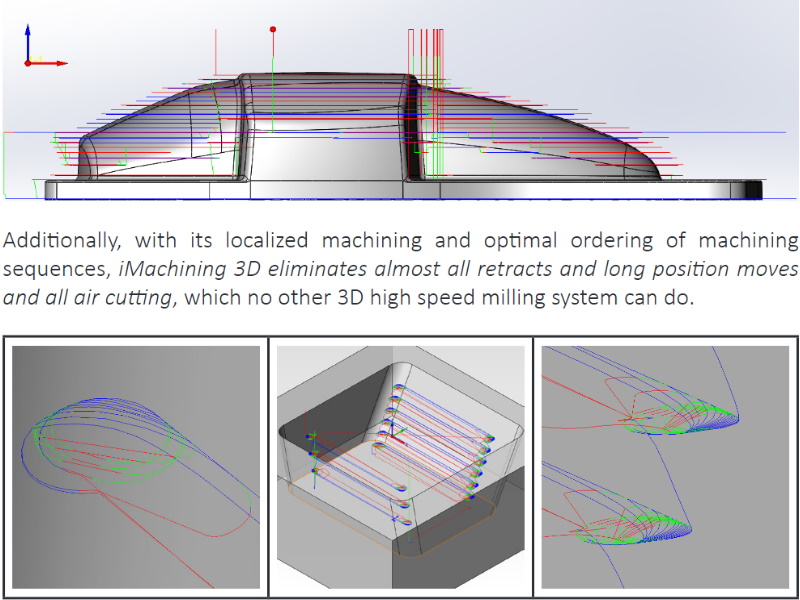Select the blue Z-axis arrow of the triad

[x=29, y=35]
